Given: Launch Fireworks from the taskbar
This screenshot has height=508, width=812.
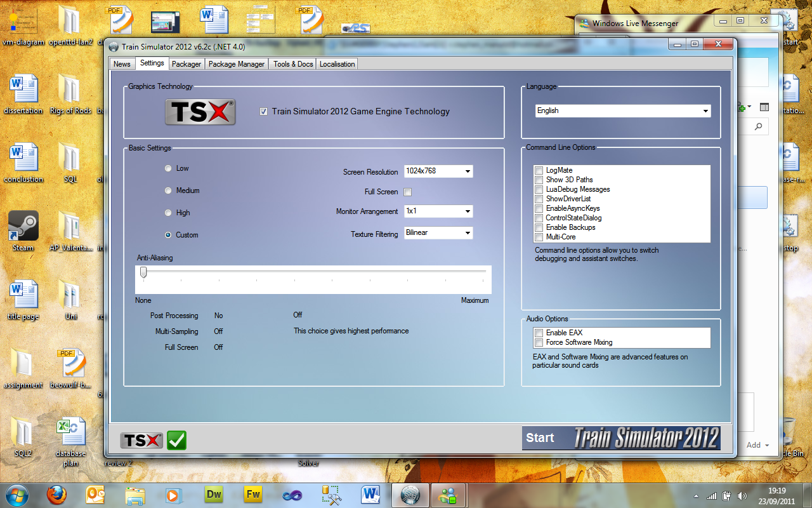Looking at the screenshot, I should pos(253,494).
